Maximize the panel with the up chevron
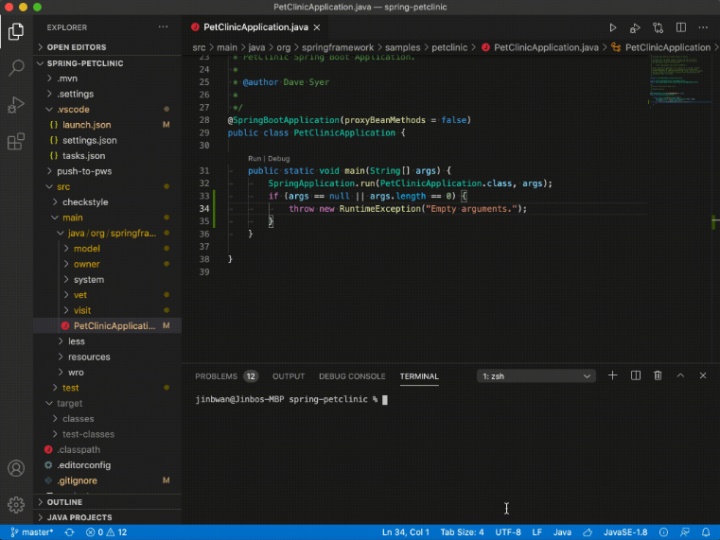 click(x=681, y=376)
